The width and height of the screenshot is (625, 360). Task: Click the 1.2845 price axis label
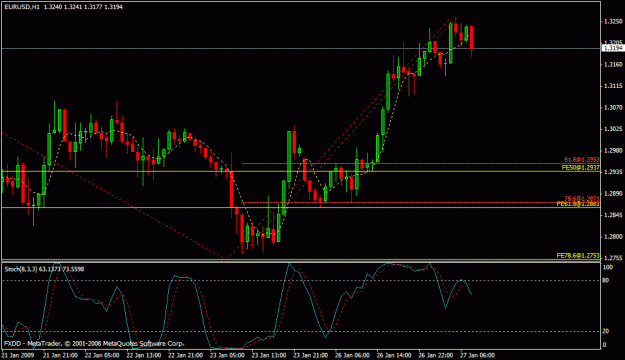pyautogui.click(x=613, y=215)
